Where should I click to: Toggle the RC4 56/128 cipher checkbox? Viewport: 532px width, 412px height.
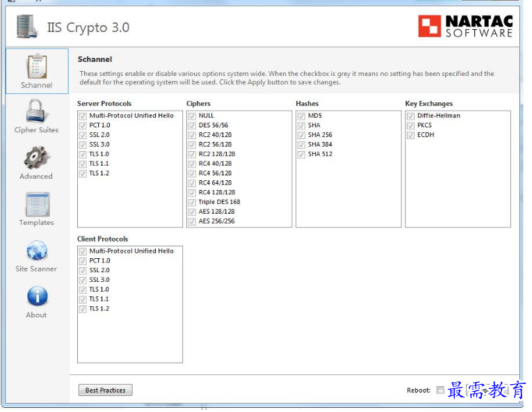point(192,173)
